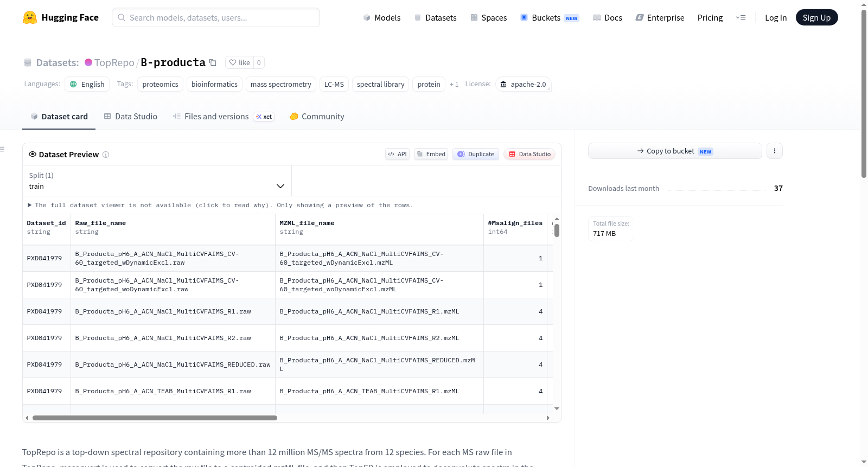The height and width of the screenshot is (467, 868).
Task: Click the spectral library tag
Action: (380, 84)
